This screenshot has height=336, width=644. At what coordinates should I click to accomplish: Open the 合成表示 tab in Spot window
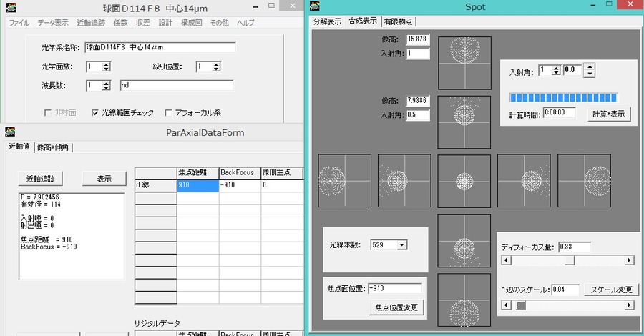pos(363,21)
